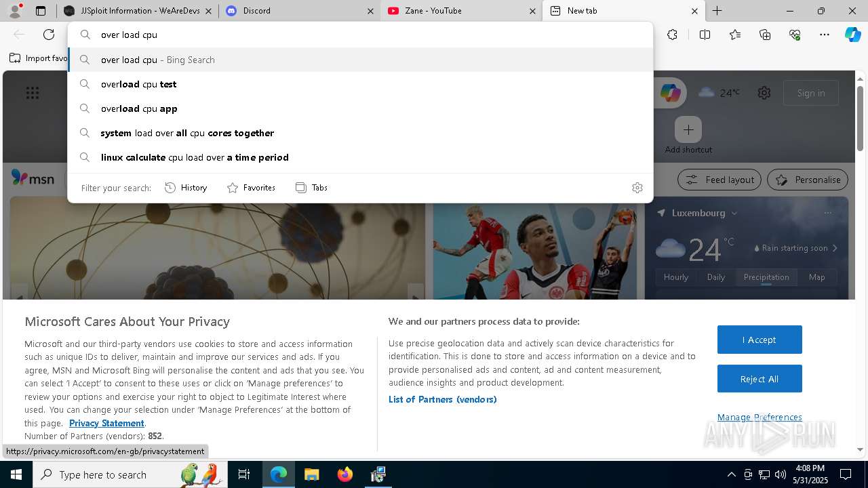Click the Add shortcut plus tile
This screenshot has height=488, width=868.
688,129
